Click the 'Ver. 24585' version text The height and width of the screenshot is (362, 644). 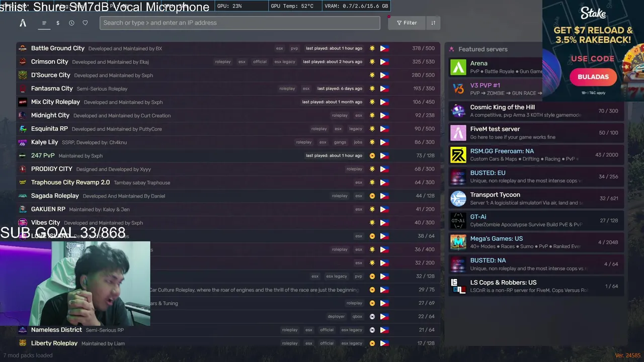(x=627, y=355)
